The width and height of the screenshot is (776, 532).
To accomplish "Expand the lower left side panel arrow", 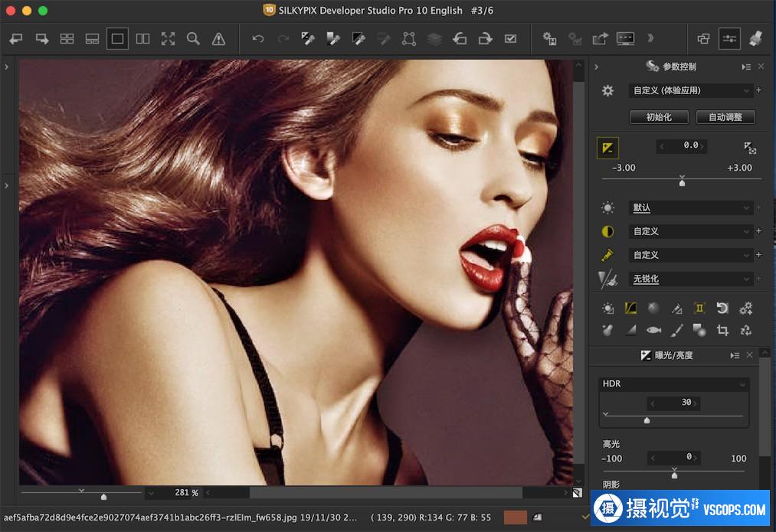I will (x=6, y=185).
